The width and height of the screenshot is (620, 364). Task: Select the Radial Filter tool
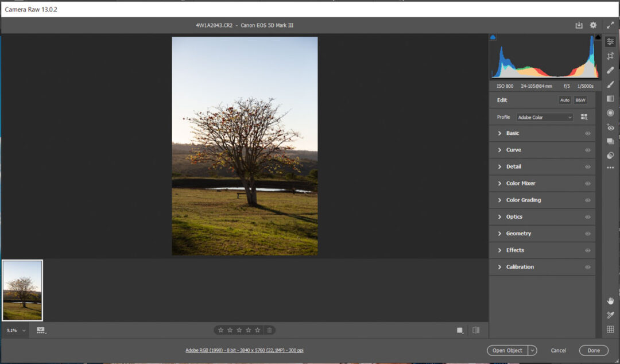[x=610, y=113]
